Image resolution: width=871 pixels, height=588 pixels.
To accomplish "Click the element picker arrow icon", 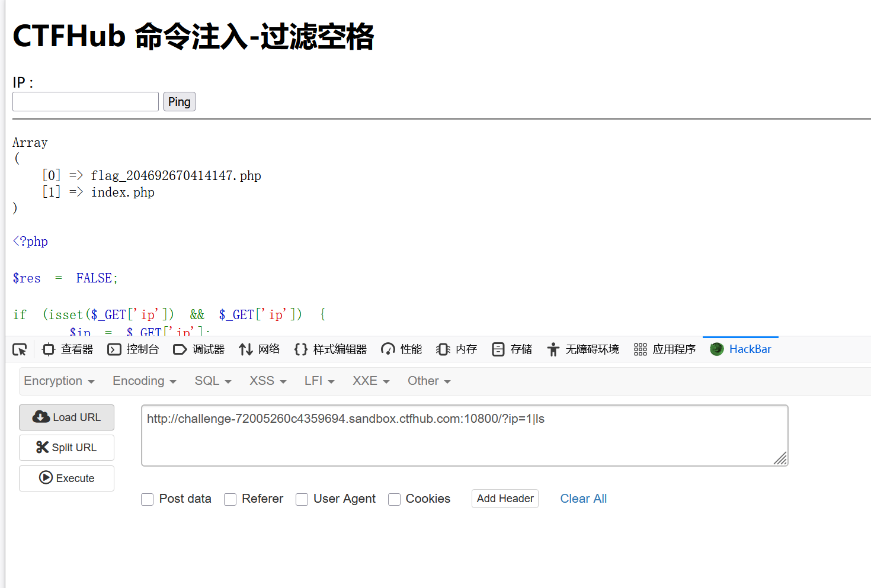I will point(20,349).
